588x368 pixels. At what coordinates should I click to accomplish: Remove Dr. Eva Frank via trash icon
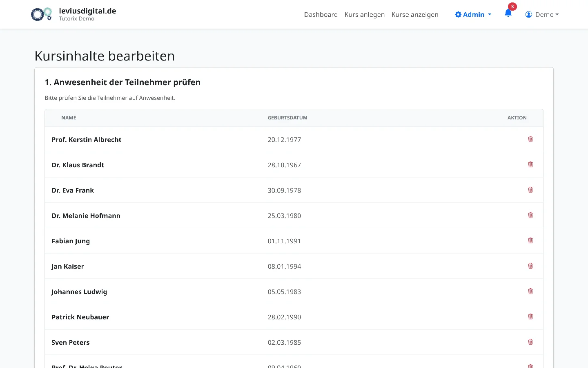pos(530,190)
